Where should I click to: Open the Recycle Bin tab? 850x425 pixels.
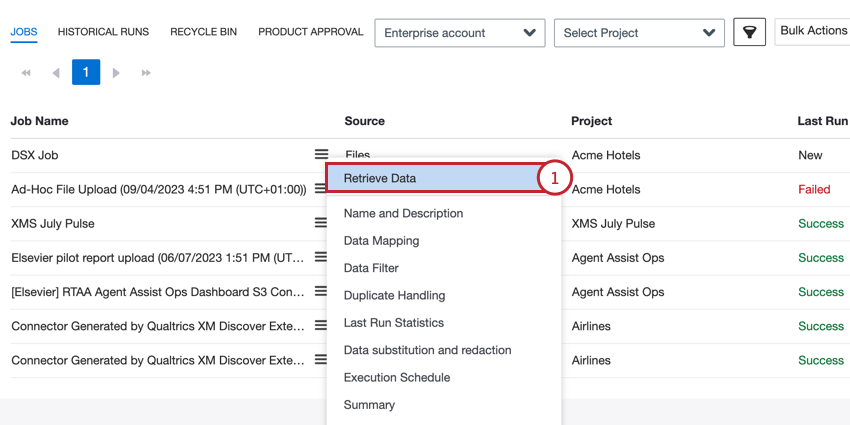click(x=203, y=32)
